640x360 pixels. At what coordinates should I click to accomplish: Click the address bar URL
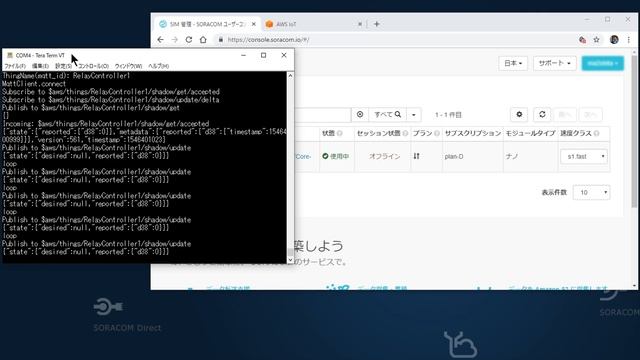tap(268, 40)
